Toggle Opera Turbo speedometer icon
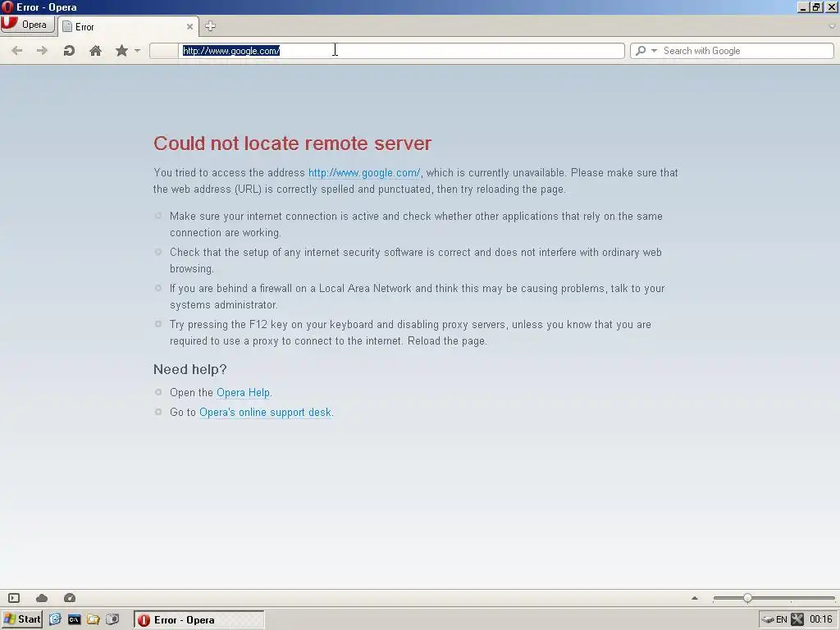The width and height of the screenshot is (840, 630). click(x=70, y=598)
